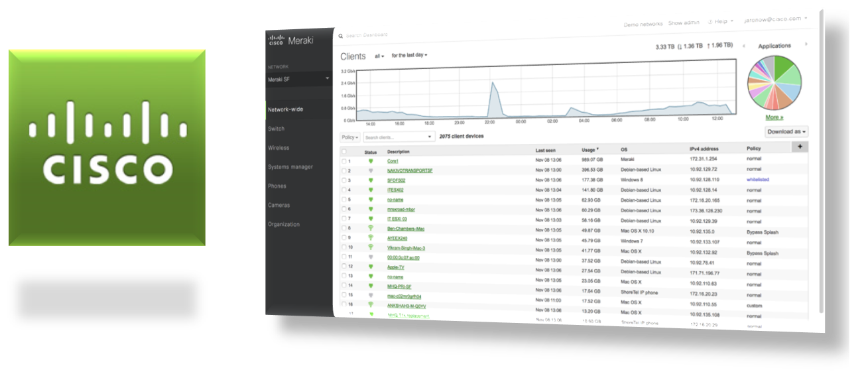Click the whitelisted policy link for SFOFS02

click(757, 180)
